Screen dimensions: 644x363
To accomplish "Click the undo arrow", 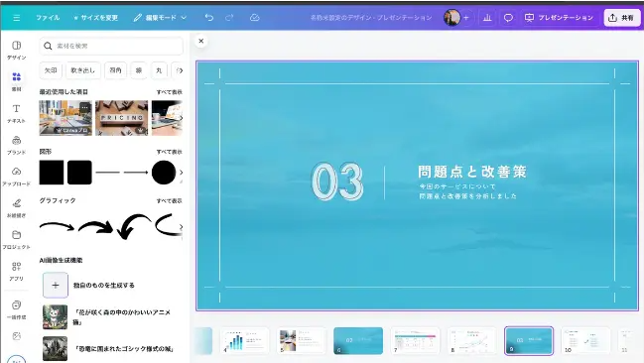I will 209,18.
